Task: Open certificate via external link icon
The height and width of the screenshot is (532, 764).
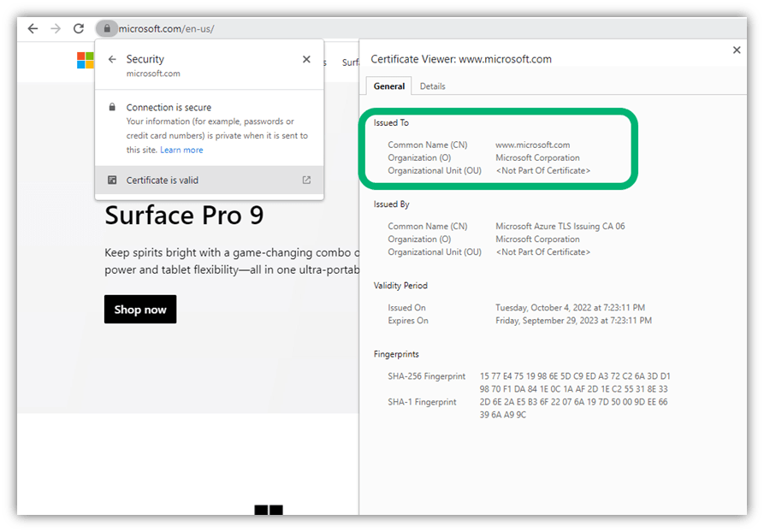Action: [x=306, y=180]
